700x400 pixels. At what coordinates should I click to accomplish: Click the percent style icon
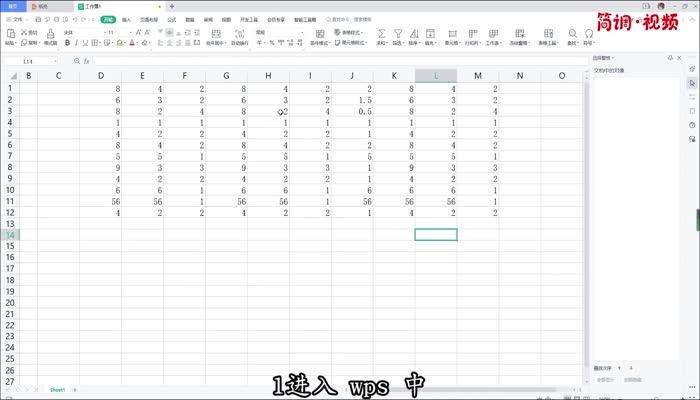(x=271, y=43)
